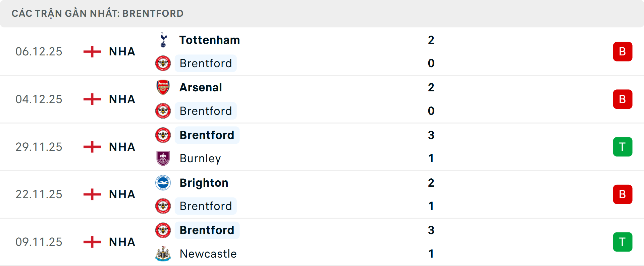Click the Arsenal club crest icon
This screenshot has height=266, width=644.
(x=163, y=87)
